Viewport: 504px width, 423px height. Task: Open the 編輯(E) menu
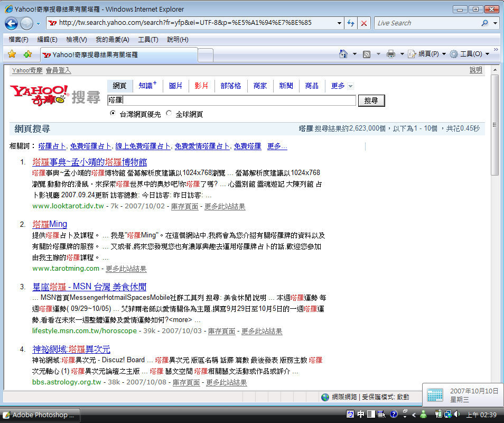(47, 40)
